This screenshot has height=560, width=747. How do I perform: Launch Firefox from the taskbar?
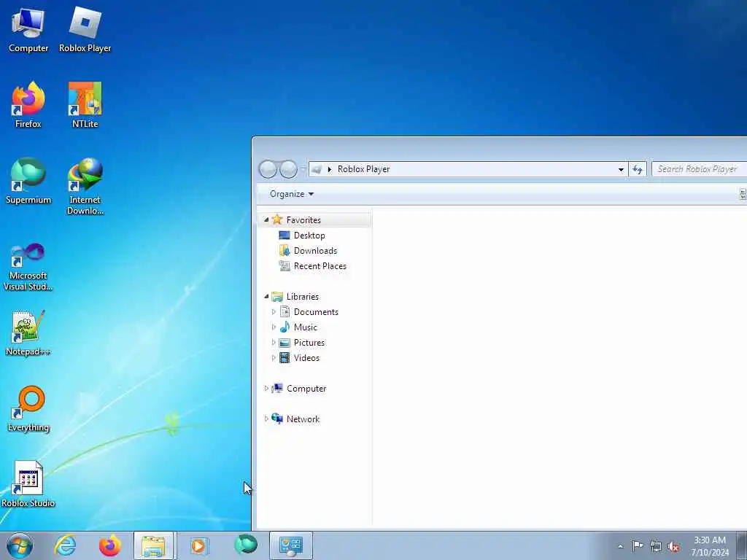tap(109, 545)
